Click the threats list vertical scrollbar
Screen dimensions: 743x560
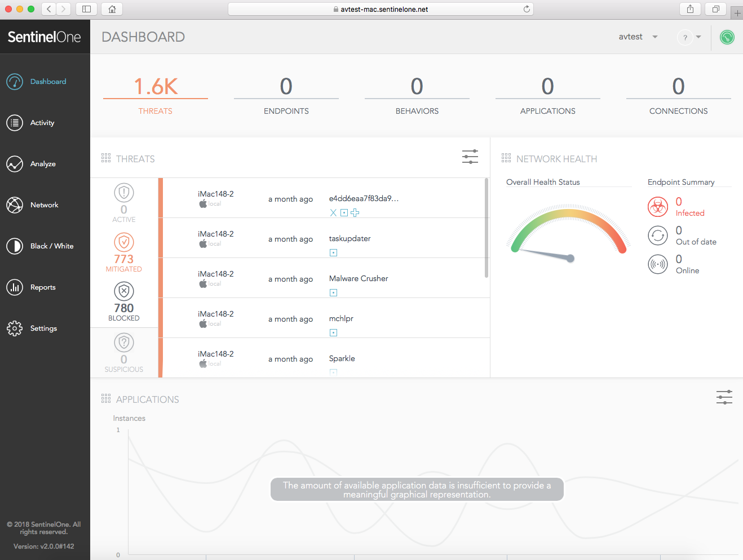(x=487, y=228)
